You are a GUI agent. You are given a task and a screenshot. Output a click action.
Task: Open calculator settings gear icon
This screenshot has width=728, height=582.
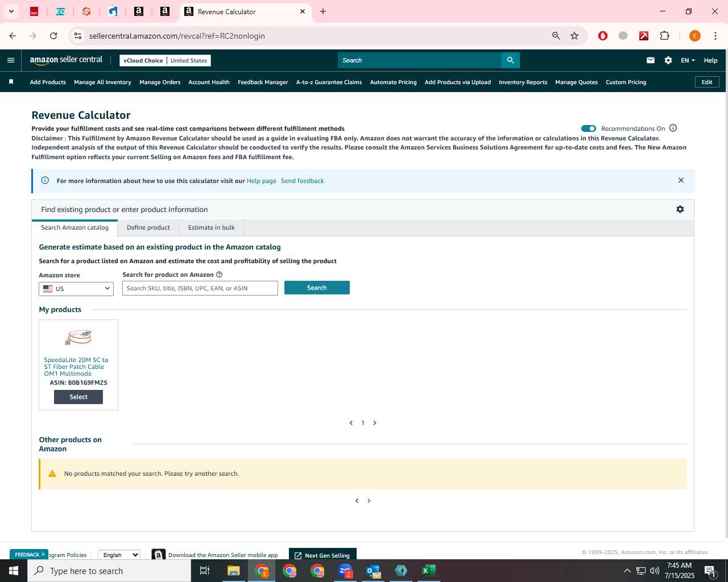(x=680, y=209)
